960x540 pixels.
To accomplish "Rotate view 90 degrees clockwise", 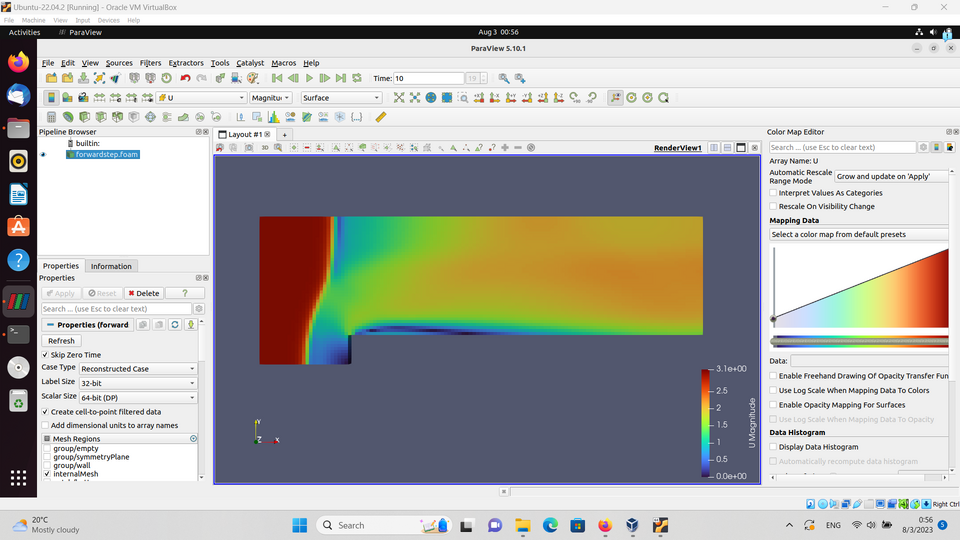I will point(574,98).
